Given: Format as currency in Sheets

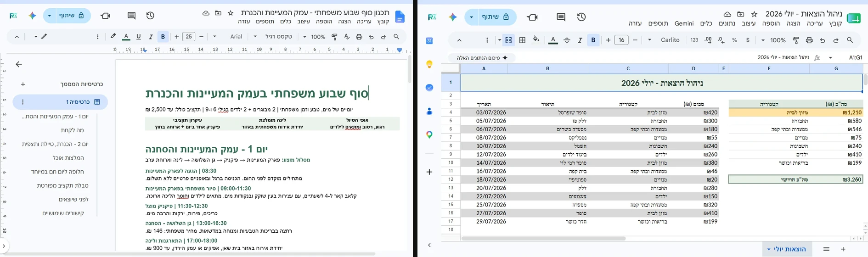Looking at the screenshot, I should coord(748,40).
